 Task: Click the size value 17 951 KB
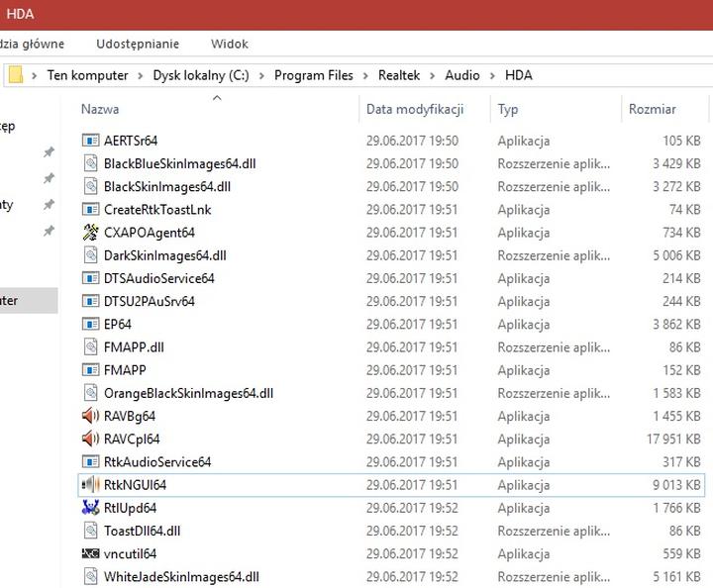[x=673, y=439]
